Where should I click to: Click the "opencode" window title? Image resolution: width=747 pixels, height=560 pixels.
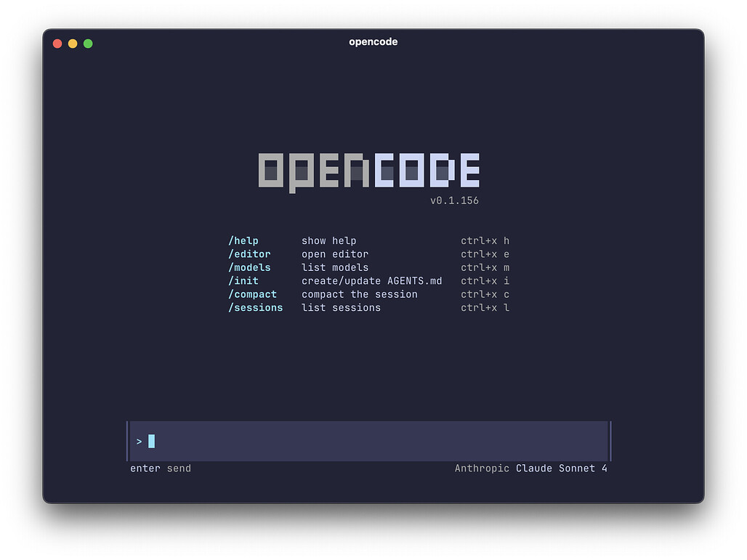[373, 42]
